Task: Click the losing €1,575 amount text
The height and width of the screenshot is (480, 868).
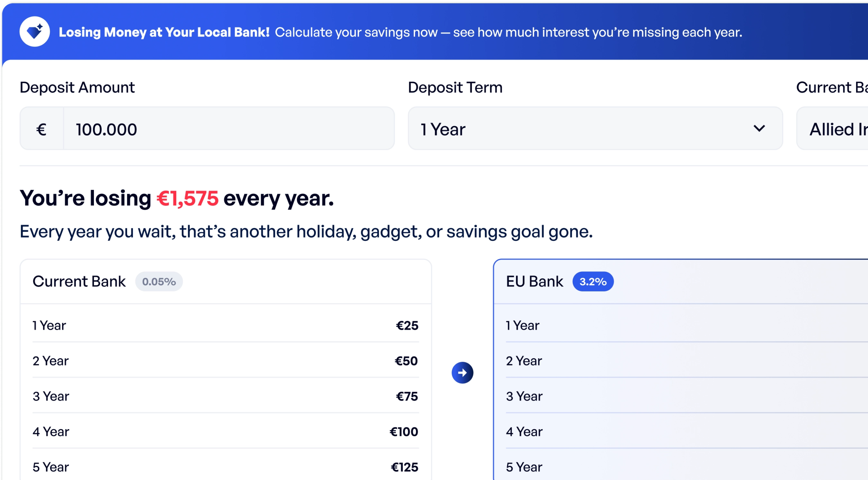Action: tap(186, 198)
